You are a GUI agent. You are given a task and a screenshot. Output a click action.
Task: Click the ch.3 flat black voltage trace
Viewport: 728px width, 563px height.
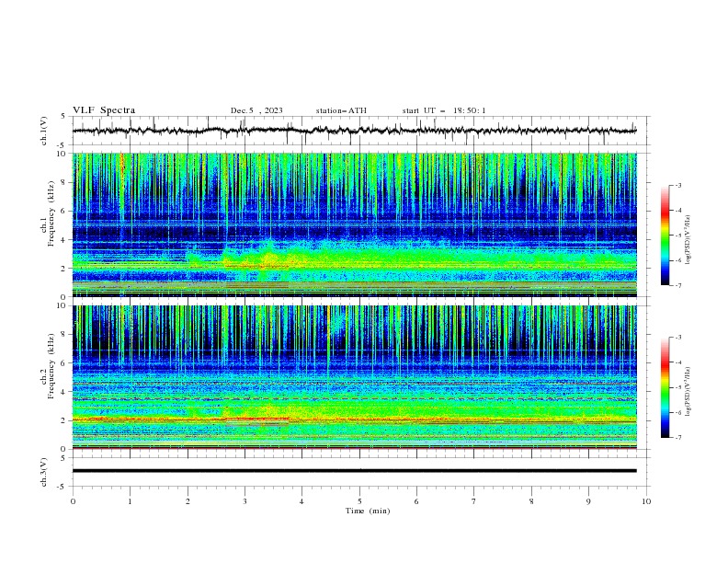[x=354, y=471]
